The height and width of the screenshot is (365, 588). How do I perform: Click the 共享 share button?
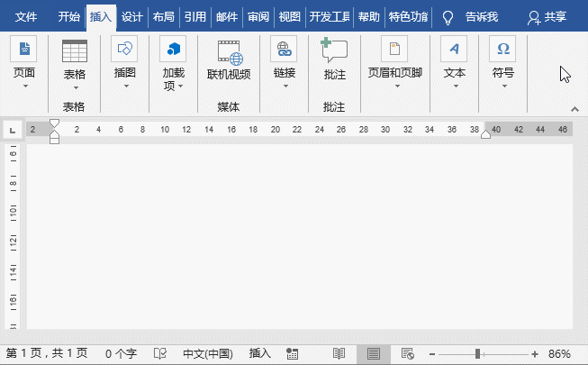(547, 17)
